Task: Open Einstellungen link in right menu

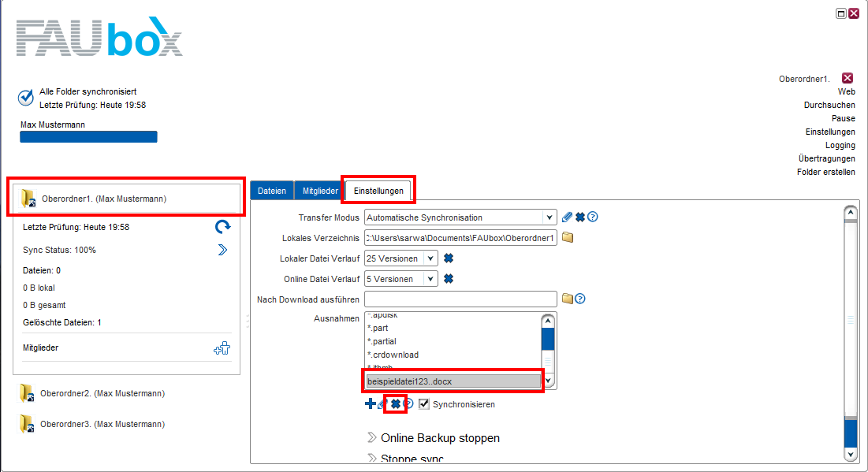Action: point(830,132)
